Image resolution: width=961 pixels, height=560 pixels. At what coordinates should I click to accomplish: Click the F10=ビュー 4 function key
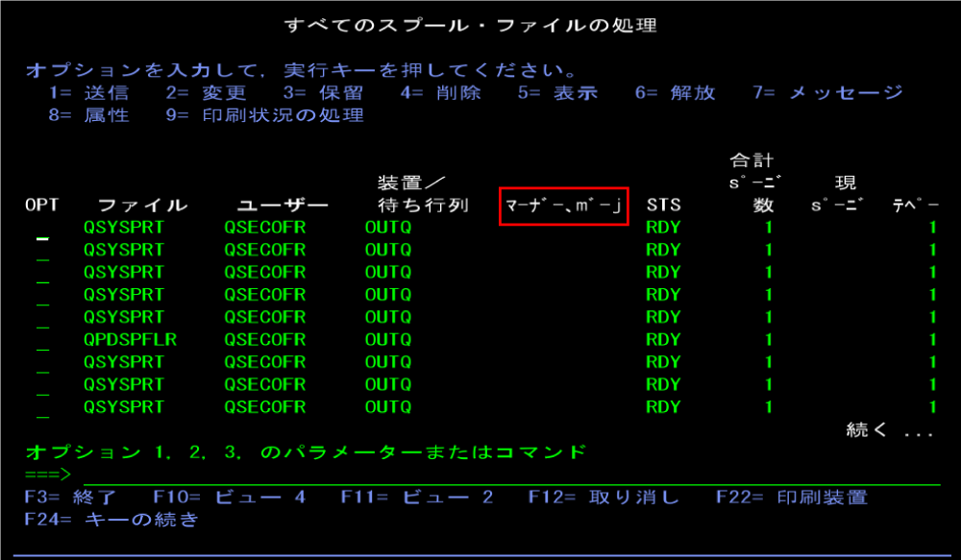coord(230,497)
